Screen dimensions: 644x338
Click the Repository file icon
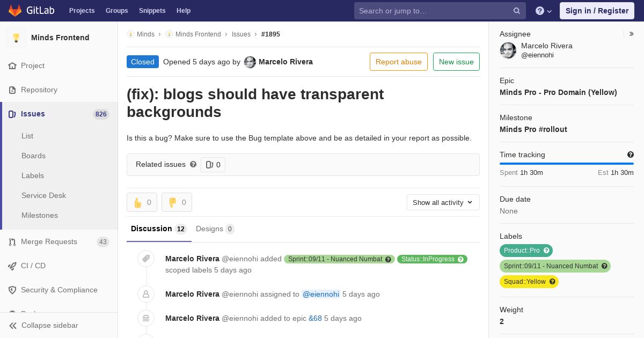[12, 90]
